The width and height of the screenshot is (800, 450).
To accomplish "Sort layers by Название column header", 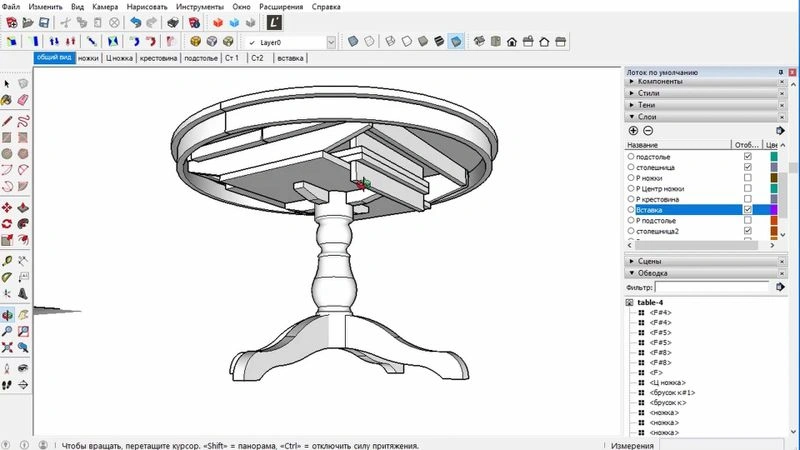I will [x=678, y=145].
